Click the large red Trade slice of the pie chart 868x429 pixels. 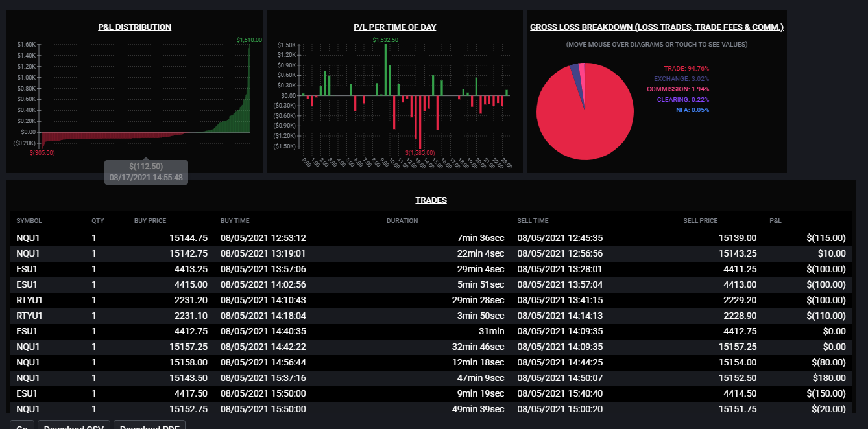tap(584, 123)
